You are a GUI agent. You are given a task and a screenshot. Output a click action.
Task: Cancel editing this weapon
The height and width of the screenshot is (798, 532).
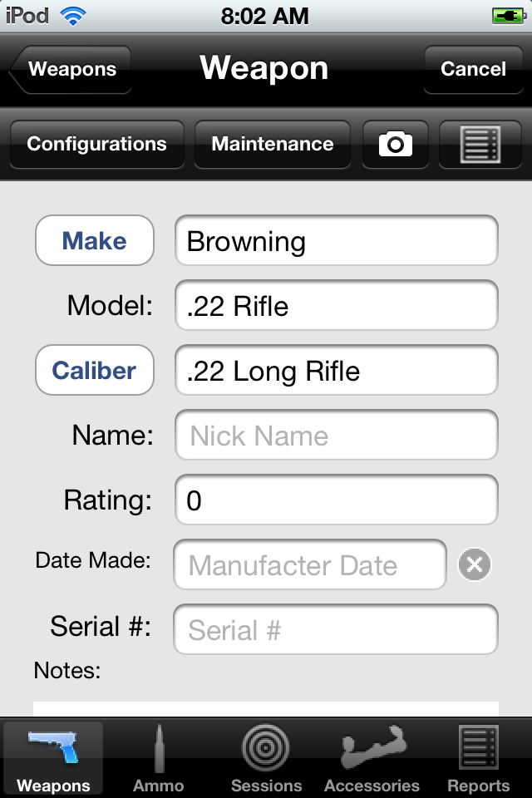[473, 70]
